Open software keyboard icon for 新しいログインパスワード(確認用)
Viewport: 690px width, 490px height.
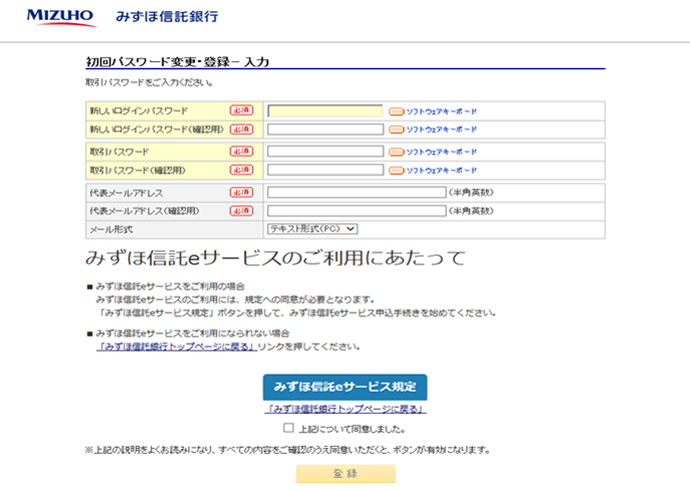[396, 130]
